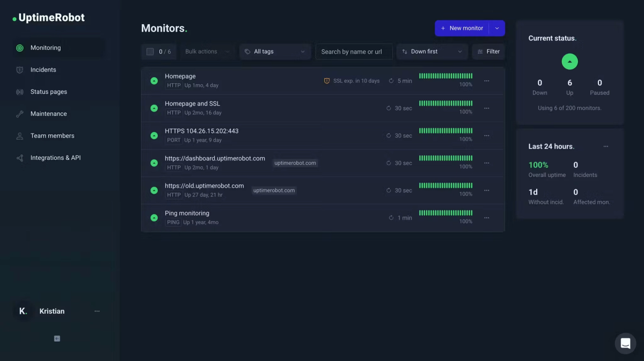The width and height of the screenshot is (644, 361).
Task: Click the status icon for old.uptimerobot.com monitor
Action: [x=154, y=190]
